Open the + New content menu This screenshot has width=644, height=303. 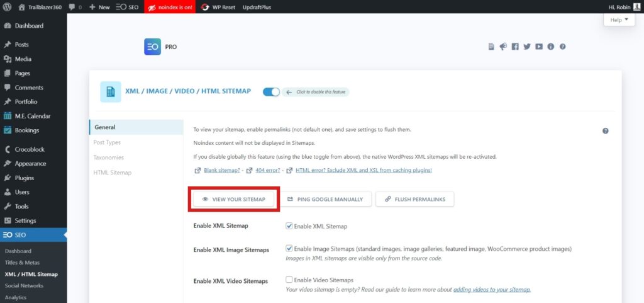[99, 7]
